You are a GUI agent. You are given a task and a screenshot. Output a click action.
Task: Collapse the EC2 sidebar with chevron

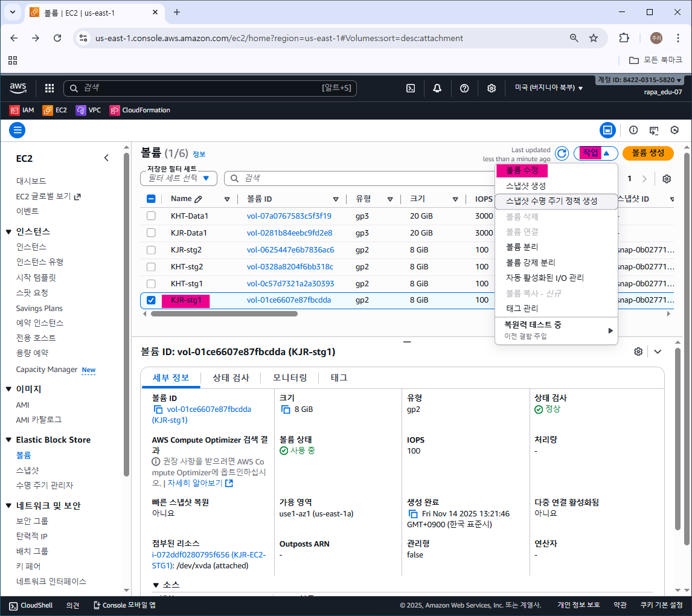[106, 158]
